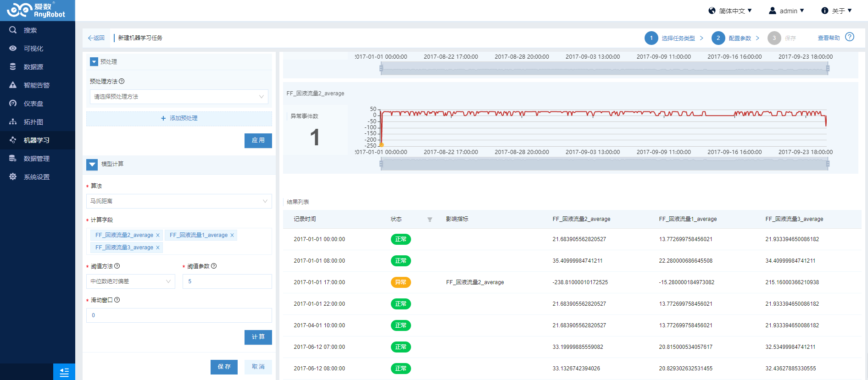868x380 pixels.
Task: Open the 中位数绝对偏差 threshold dropdown
Action: (x=131, y=281)
